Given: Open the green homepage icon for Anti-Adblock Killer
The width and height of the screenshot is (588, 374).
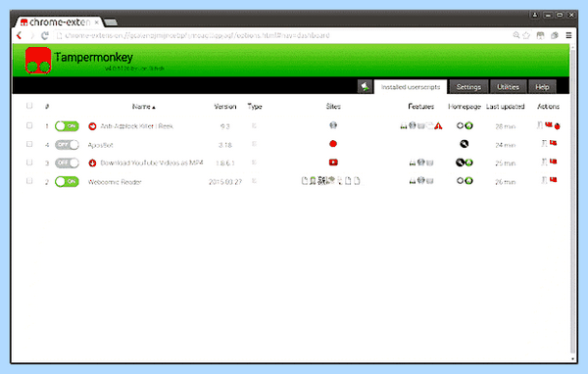Looking at the screenshot, I should click(468, 125).
